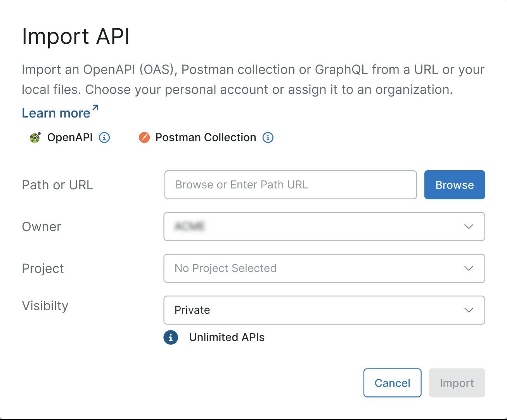Select Postman Collection as the import format
507x420 pixels.
coord(205,137)
